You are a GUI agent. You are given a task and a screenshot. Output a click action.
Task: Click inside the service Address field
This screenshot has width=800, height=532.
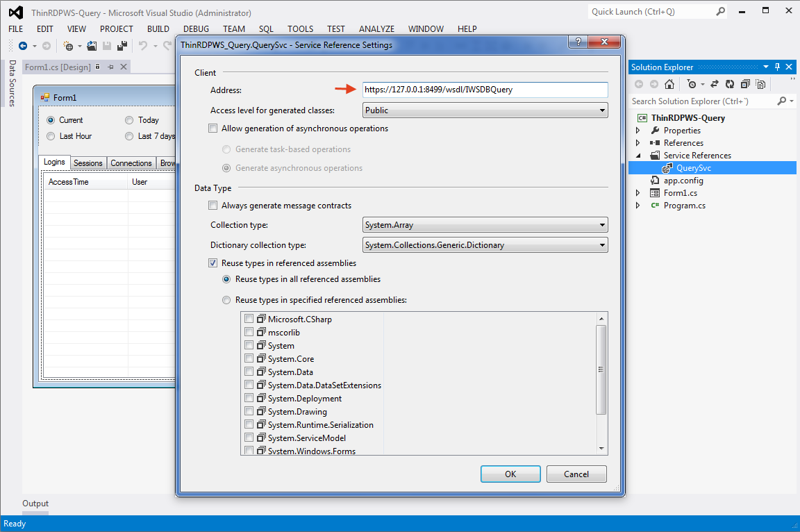click(x=484, y=90)
